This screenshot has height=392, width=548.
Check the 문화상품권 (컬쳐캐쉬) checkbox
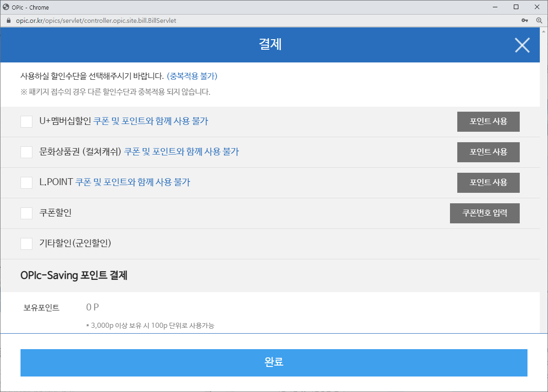pos(26,152)
